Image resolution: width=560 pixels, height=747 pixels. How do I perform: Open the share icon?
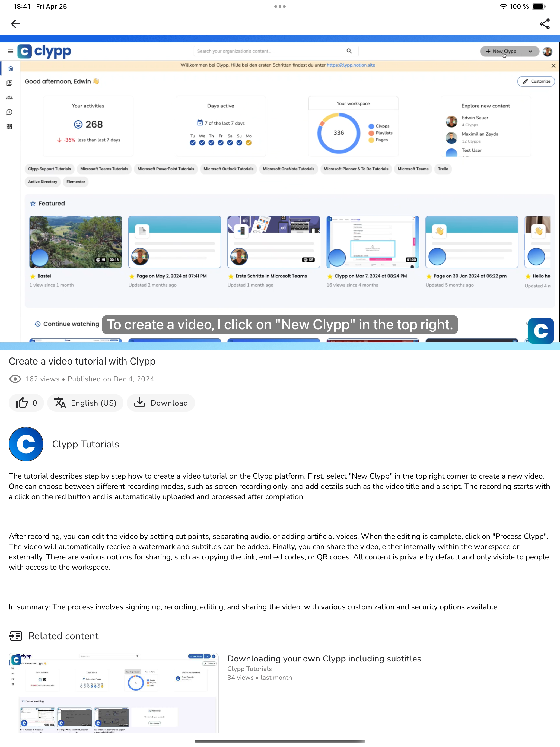pos(545,24)
